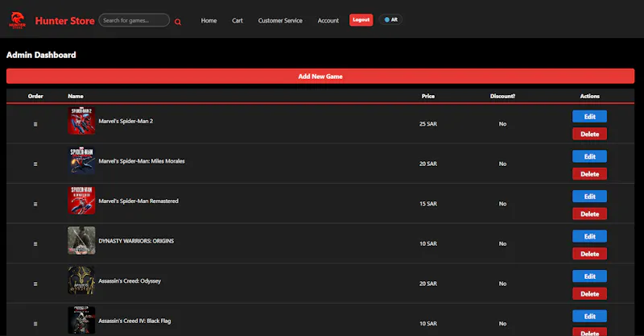Click the red Logout button
644x336 pixels.
[x=361, y=19]
